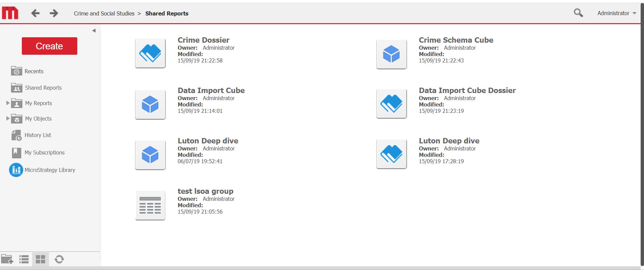Go forward using the right arrow
The width and height of the screenshot is (644, 270).
(x=54, y=13)
